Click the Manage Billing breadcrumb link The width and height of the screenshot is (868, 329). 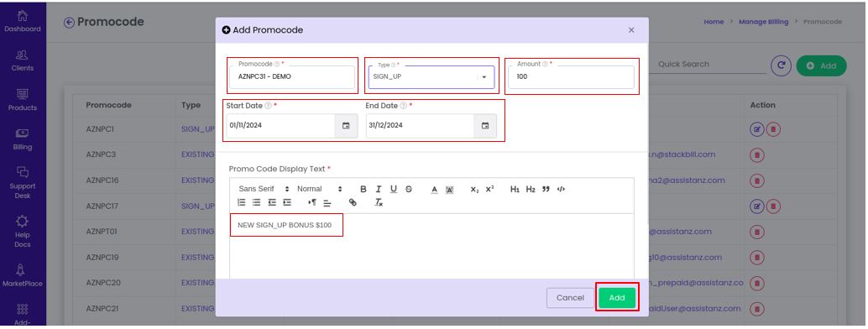[763, 22]
